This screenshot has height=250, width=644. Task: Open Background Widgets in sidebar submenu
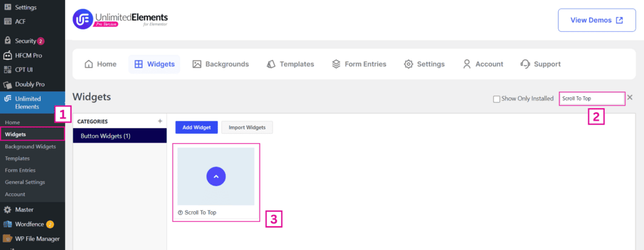[30, 146]
